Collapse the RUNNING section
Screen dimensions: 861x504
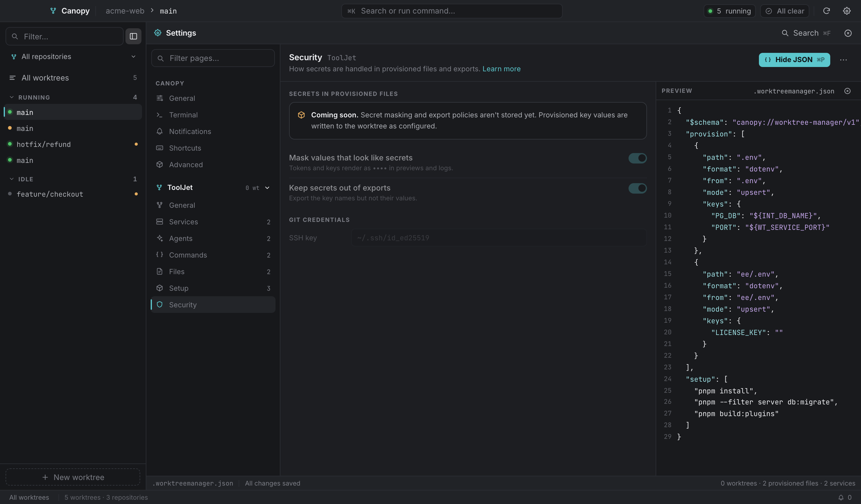12,97
